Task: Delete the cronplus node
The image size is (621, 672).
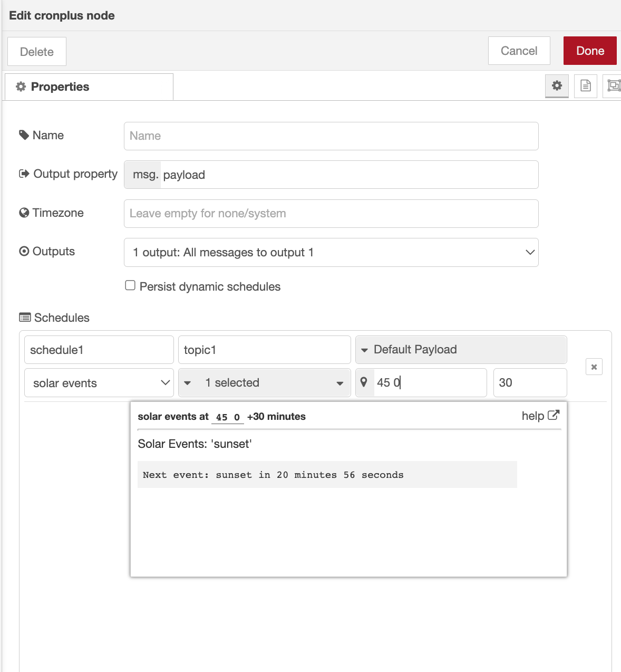Action: (37, 52)
